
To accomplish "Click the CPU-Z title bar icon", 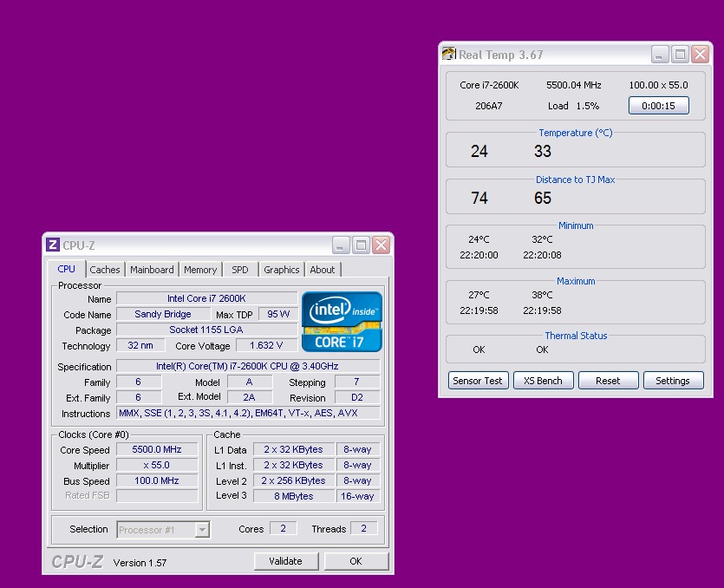I will pos(53,245).
